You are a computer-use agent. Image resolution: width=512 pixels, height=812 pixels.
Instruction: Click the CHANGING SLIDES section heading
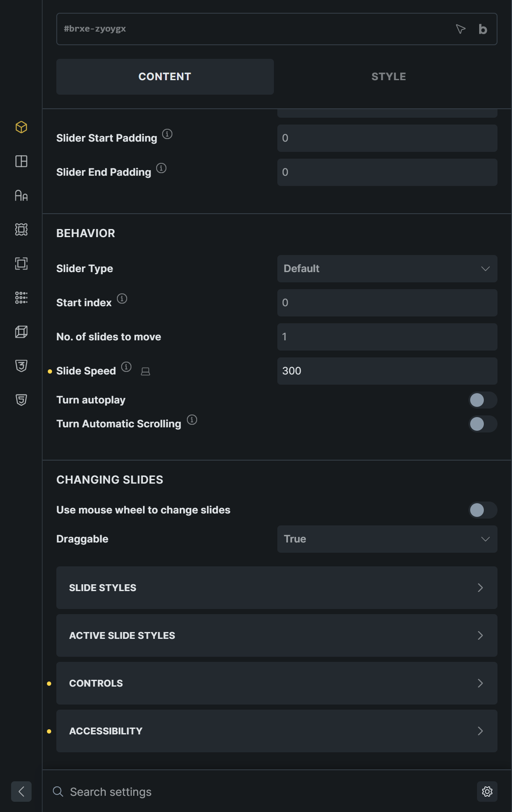[x=110, y=480]
